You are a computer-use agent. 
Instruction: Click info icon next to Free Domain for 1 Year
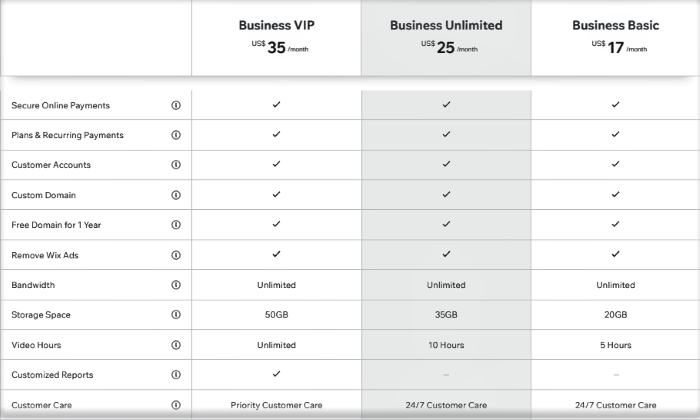pos(176,225)
